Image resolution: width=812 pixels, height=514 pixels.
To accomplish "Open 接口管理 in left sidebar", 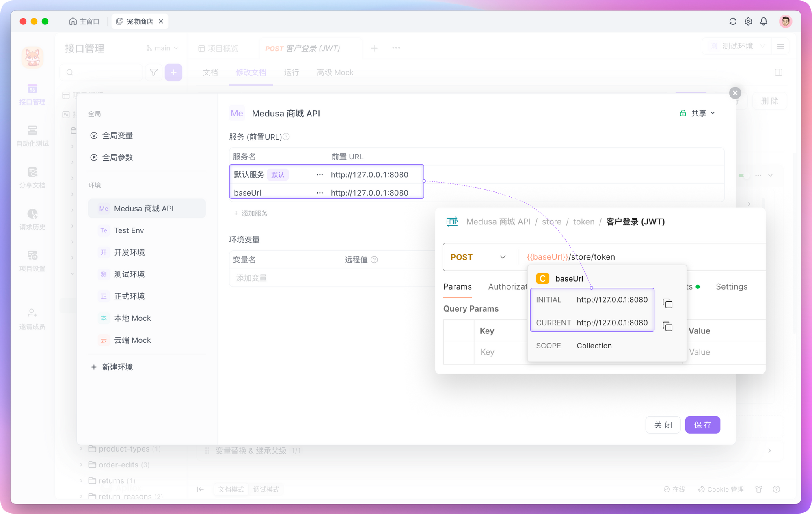I will pyautogui.click(x=32, y=94).
